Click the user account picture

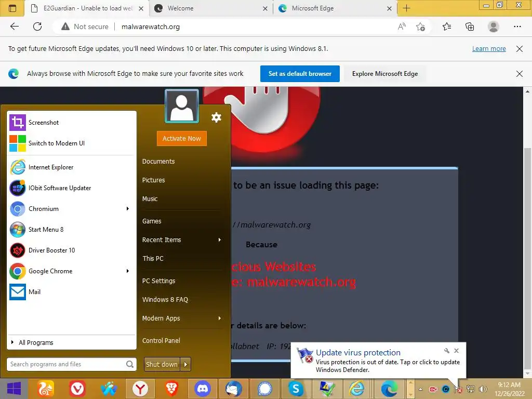(x=182, y=106)
